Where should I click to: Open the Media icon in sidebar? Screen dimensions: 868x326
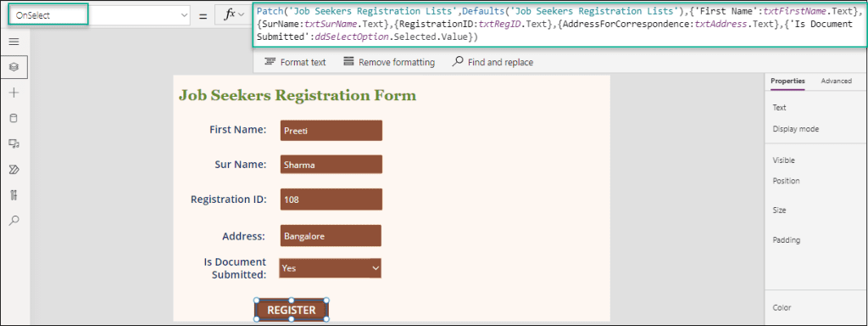[14, 143]
